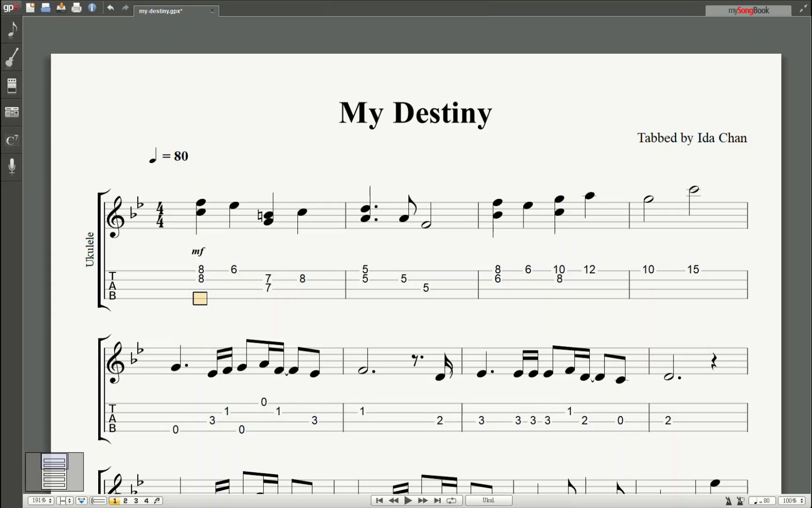Open the microphone lyrics panel
Image resolution: width=812 pixels, height=508 pixels.
12,167
